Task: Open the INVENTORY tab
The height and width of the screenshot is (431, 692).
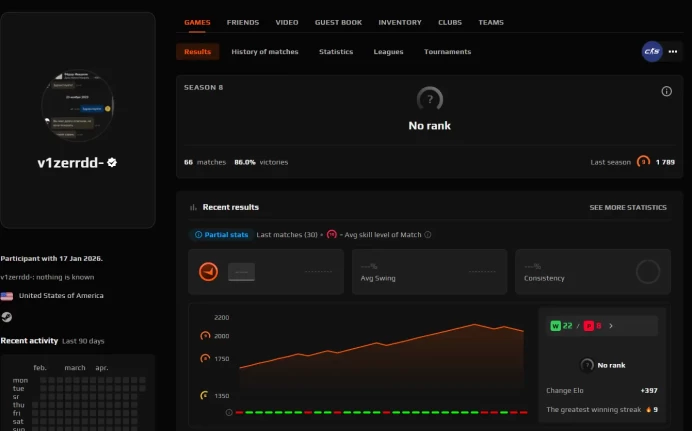Action: (400, 22)
